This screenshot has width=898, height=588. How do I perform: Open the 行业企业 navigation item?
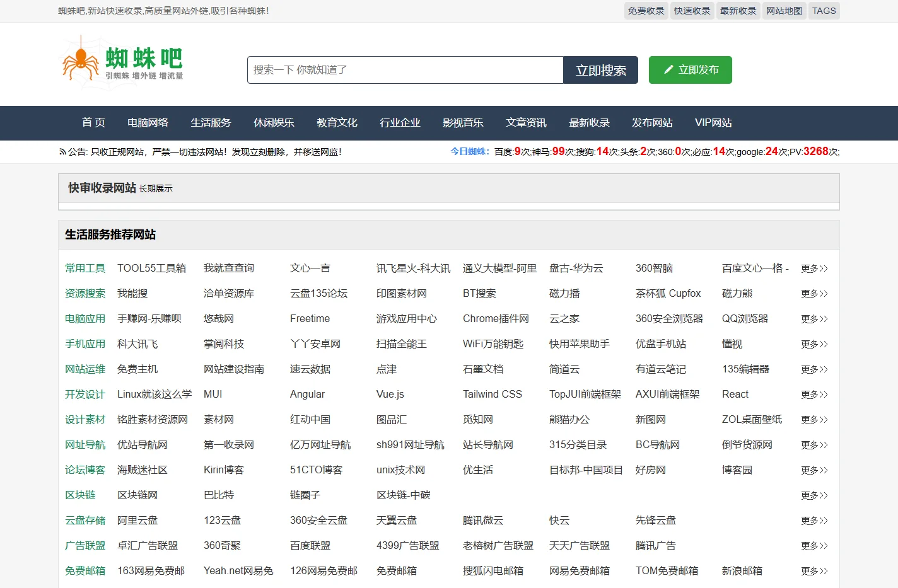click(400, 123)
